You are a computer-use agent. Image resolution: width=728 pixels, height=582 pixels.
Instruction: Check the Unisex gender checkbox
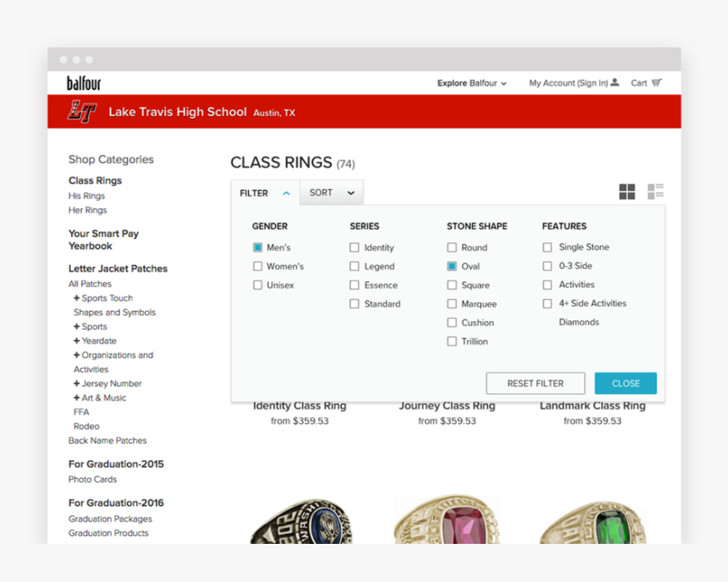tap(257, 285)
